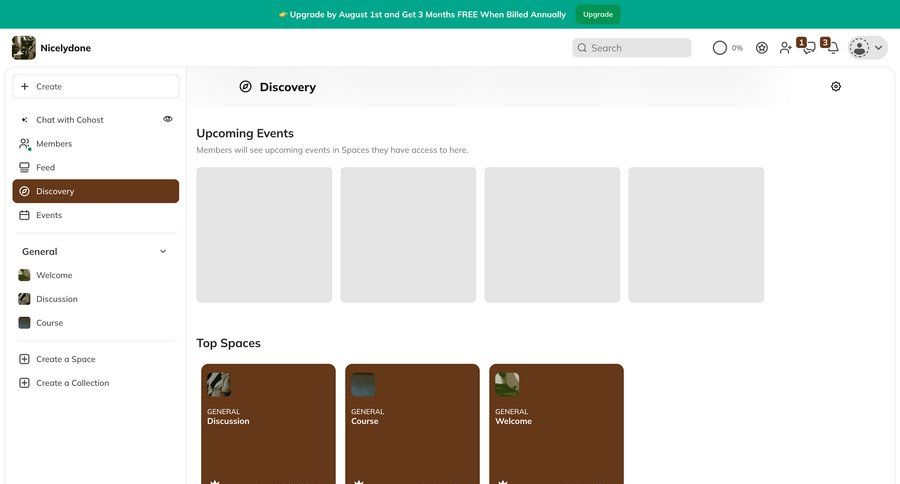
Task: Open Chat with Cohost
Action: pos(96,119)
